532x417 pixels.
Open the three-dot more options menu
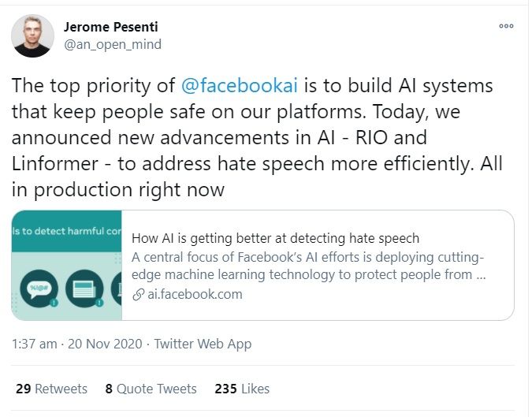[505, 25]
